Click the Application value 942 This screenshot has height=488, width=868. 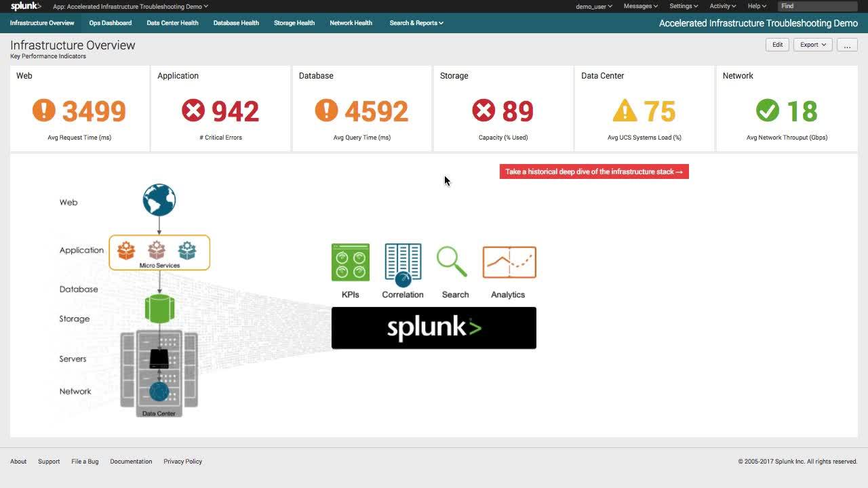pyautogui.click(x=235, y=111)
